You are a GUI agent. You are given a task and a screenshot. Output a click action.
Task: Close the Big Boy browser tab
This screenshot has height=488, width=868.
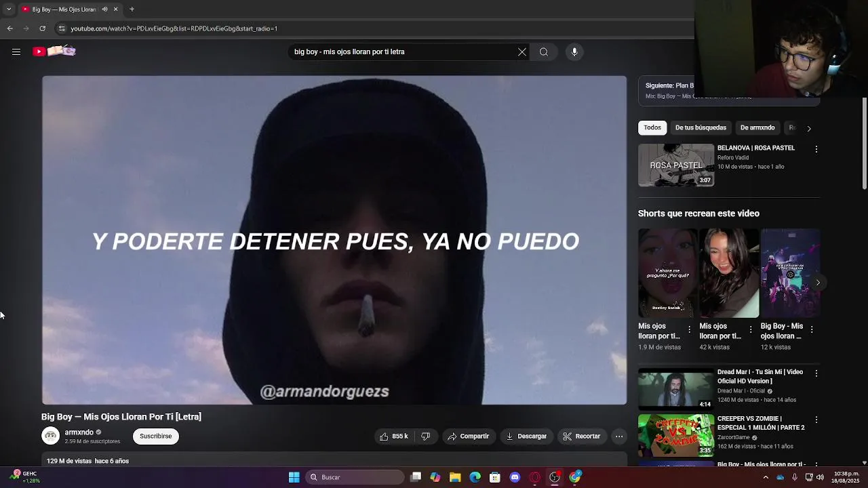(x=115, y=9)
